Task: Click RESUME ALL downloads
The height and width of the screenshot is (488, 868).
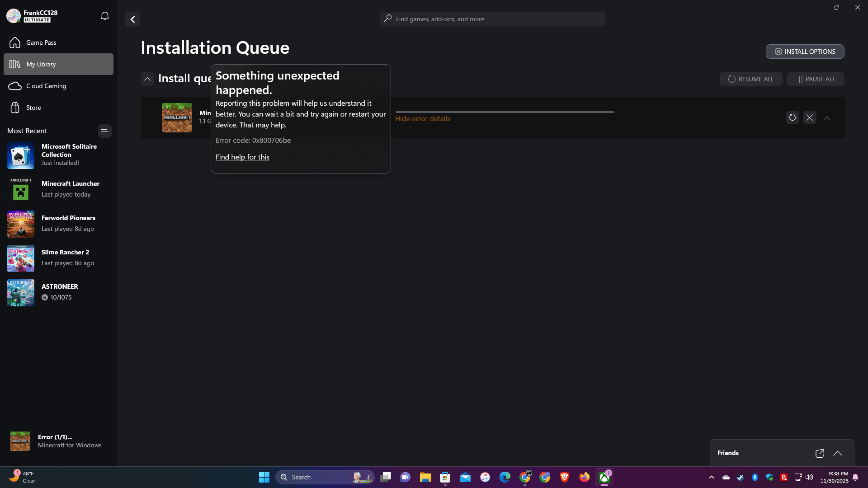Action: pos(750,79)
